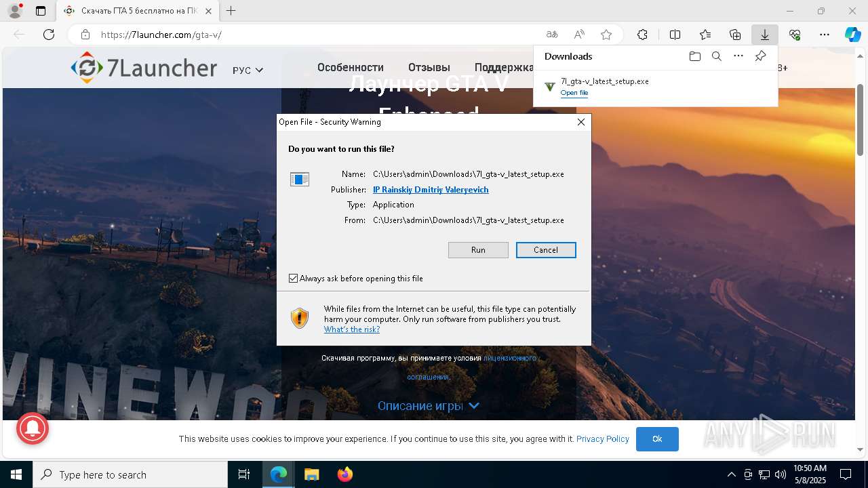The height and width of the screenshot is (488, 868).
Task: Show hidden tray icons chevron
Action: point(731,474)
